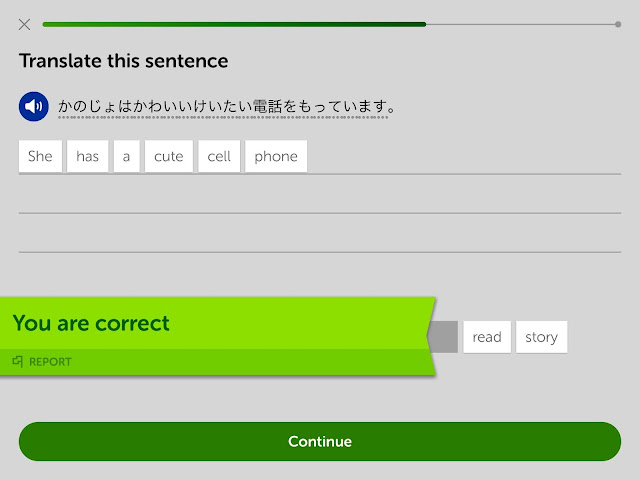Viewport: 640px width, 480px height.
Task: Click the empty second answer line
Action: [320, 233]
